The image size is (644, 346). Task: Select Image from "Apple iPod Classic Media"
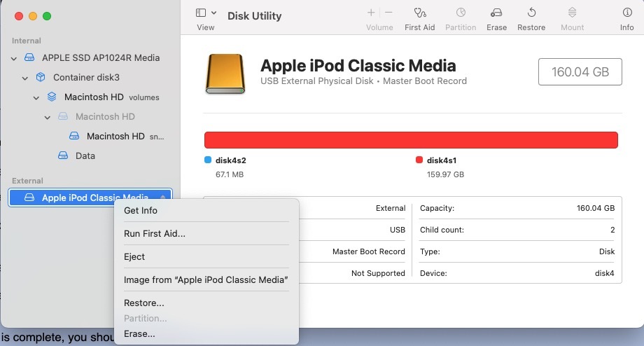pos(206,280)
